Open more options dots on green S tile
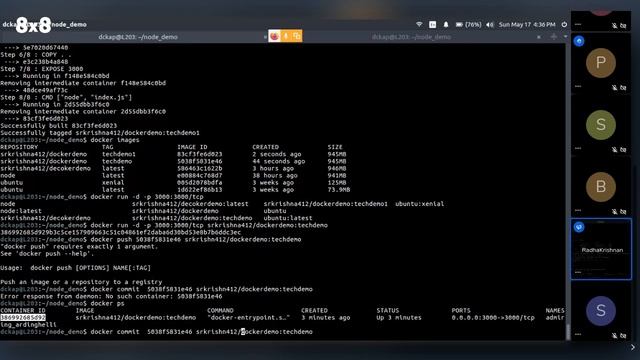This screenshot has width=640, height=360. click(x=578, y=148)
